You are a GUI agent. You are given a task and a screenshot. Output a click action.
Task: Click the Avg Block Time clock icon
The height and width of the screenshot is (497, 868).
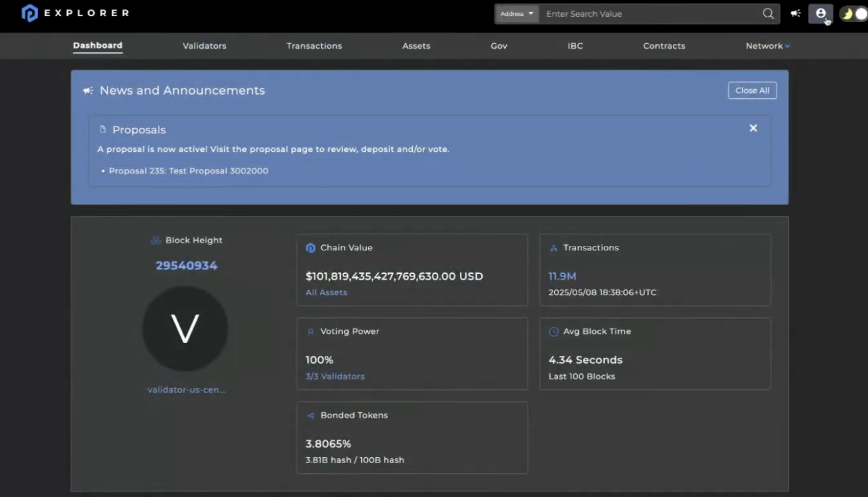pos(553,332)
